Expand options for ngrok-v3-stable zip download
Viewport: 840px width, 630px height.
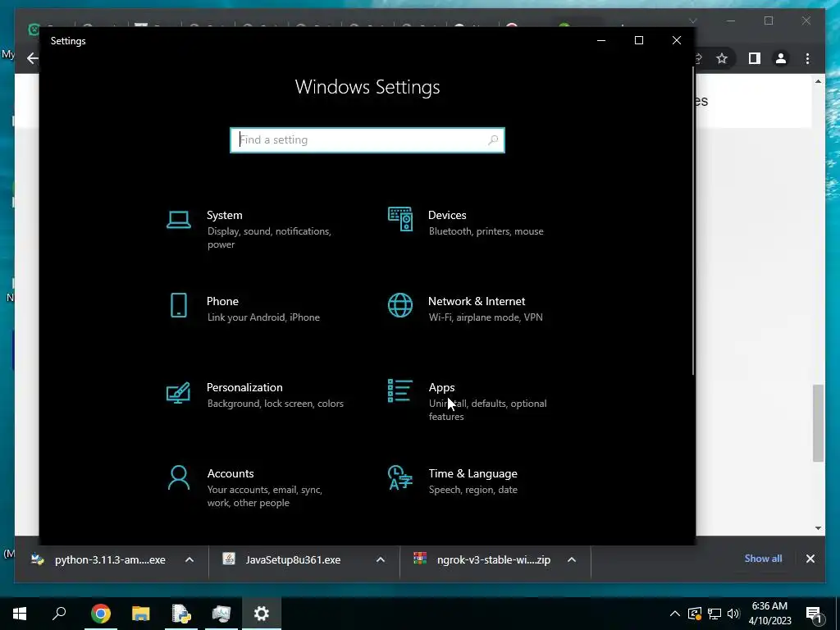pyautogui.click(x=572, y=559)
